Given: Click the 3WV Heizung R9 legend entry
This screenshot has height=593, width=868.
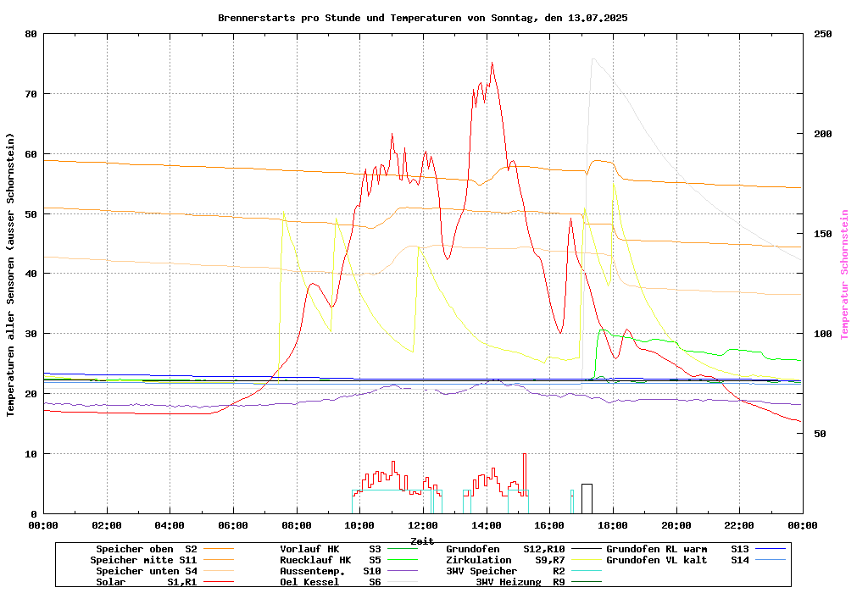Looking at the screenshot, I should pos(520,582).
